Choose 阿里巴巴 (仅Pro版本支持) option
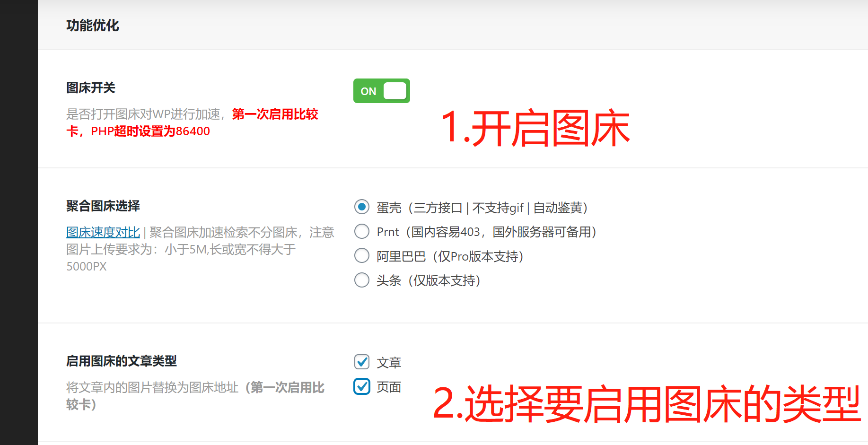 (x=361, y=255)
